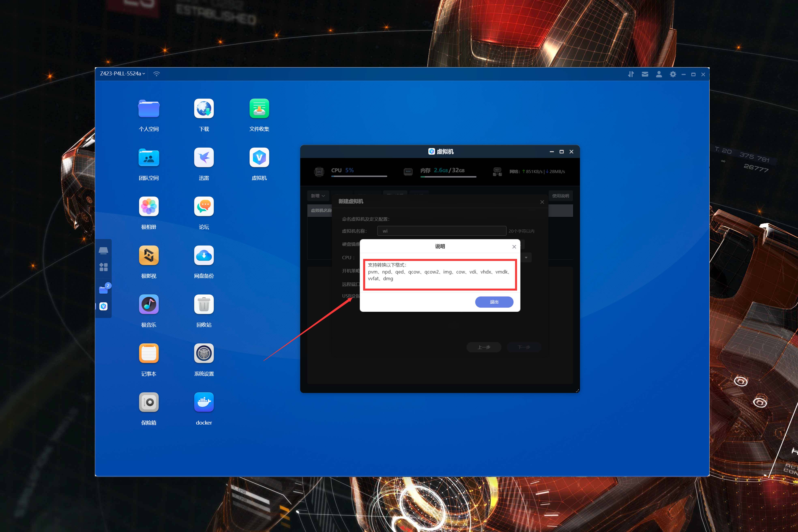Click the 退出 button in 说明 dialog
This screenshot has width=798, height=532.
click(494, 302)
